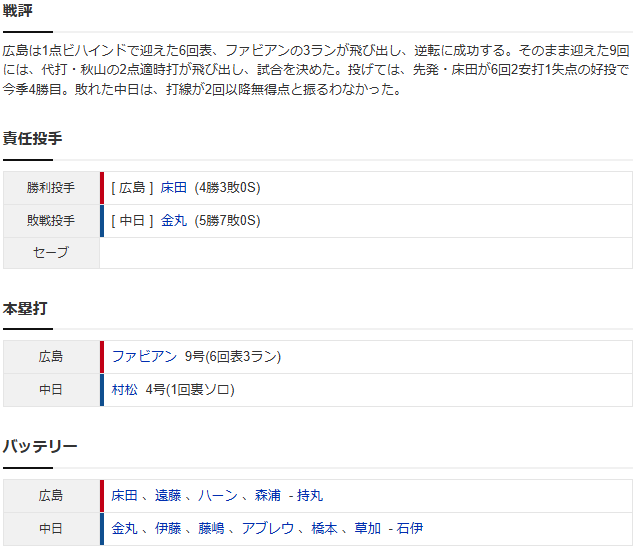Click the [ 広島 ] team text beside 床田
Screen dimensions: 636x550
pyautogui.click(x=132, y=188)
